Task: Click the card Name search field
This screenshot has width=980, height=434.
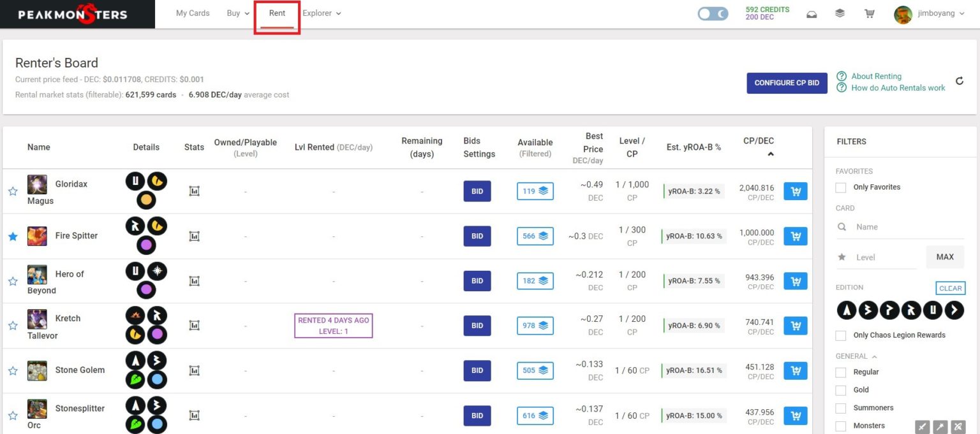Action: tap(900, 227)
